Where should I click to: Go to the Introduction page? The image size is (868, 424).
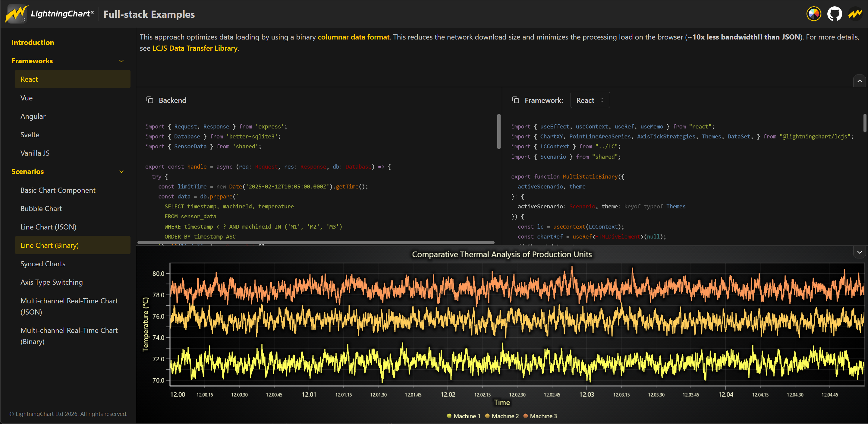[x=33, y=43]
